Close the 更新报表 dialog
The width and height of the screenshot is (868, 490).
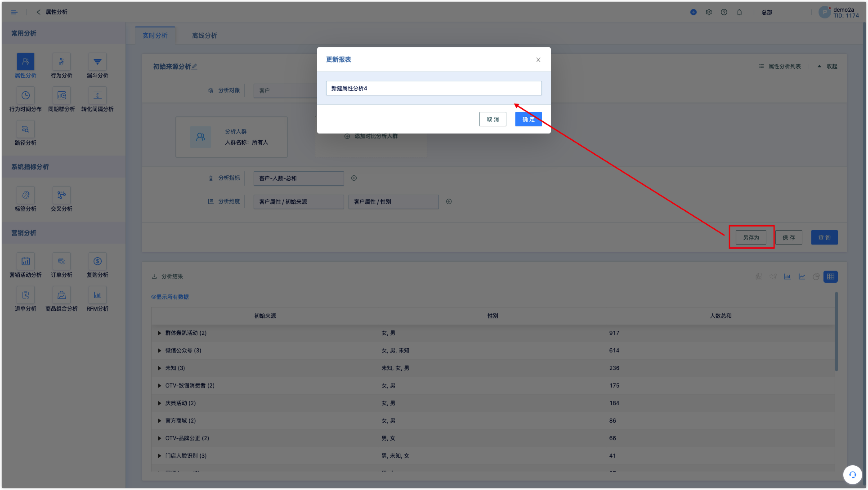pyautogui.click(x=538, y=60)
